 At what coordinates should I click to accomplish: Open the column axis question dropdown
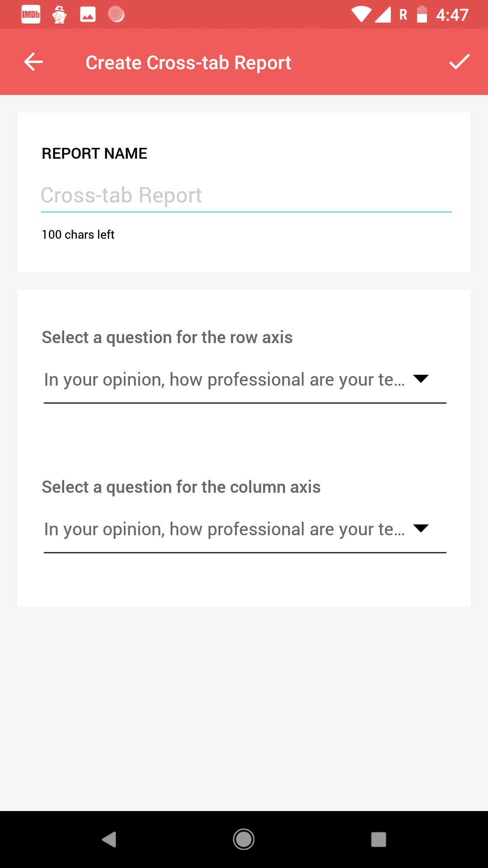click(244, 529)
